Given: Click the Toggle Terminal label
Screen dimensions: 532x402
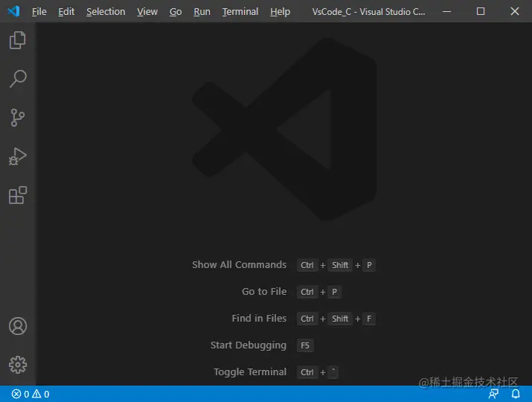Looking at the screenshot, I should 250,372.
